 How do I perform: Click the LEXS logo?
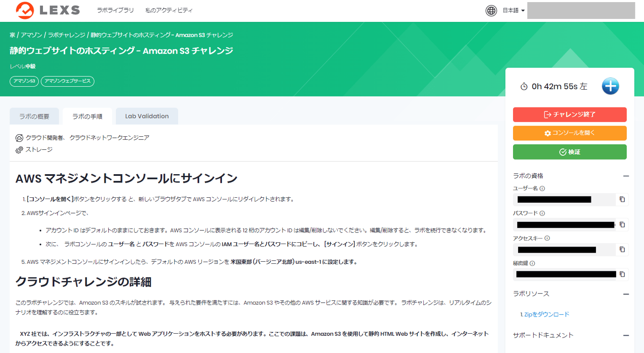click(x=48, y=10)
